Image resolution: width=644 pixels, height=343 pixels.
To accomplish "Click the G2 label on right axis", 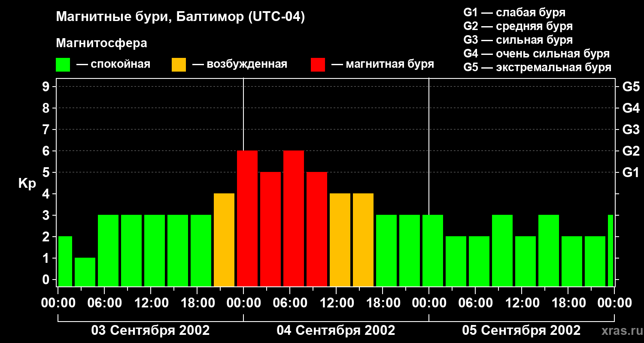I will click(x=631, y=151).
